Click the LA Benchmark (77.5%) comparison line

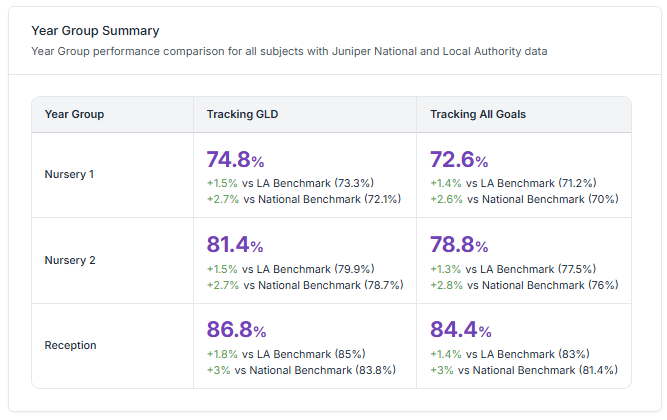click(x=512, y=269)
